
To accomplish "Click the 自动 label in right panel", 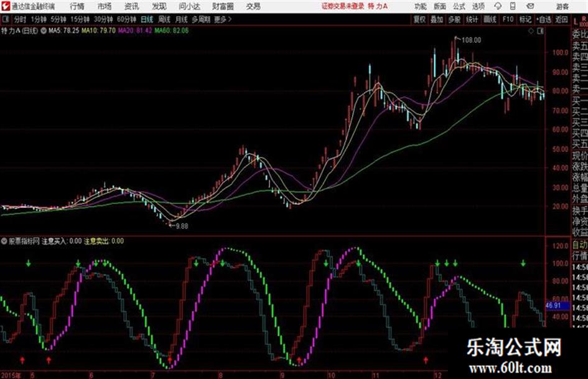I will (x=580, y=245).
